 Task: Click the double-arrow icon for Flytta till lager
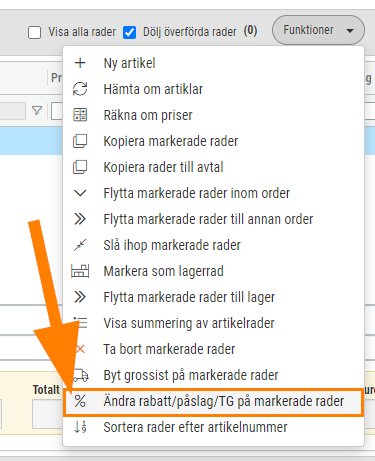[x=80, y=297]
